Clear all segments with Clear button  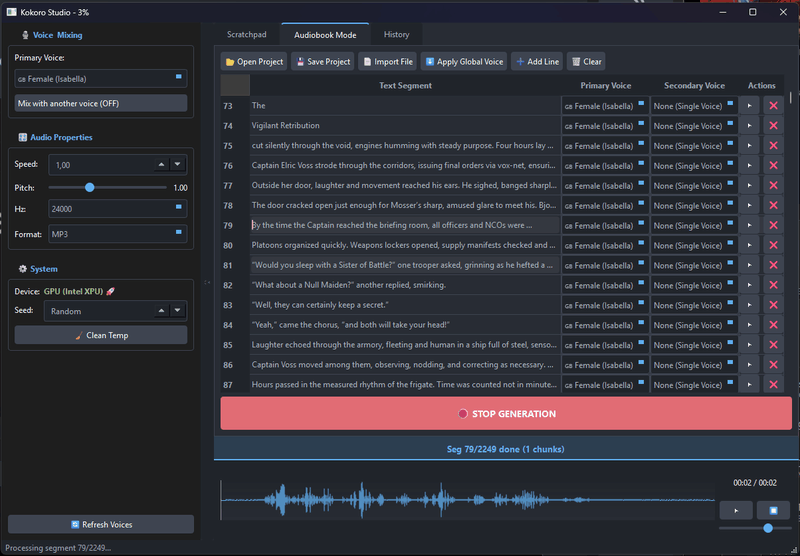coord(586,61)
